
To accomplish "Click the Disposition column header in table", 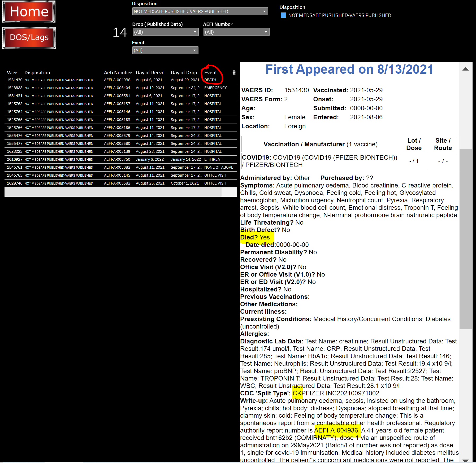I will click(x=37, y=73).
